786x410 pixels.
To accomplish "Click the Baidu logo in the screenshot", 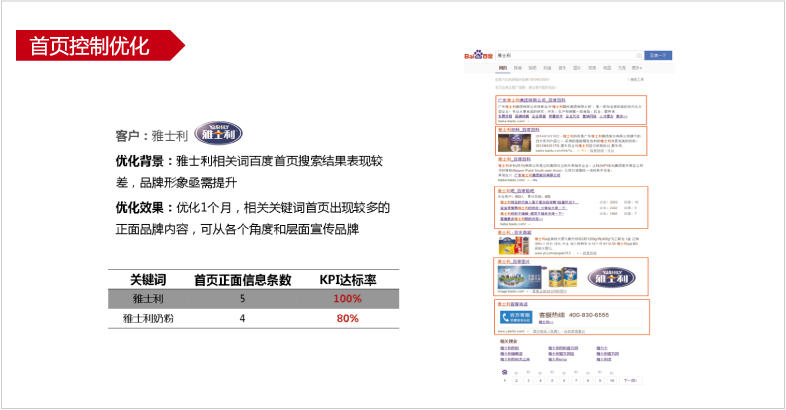I will click(477, 55).
